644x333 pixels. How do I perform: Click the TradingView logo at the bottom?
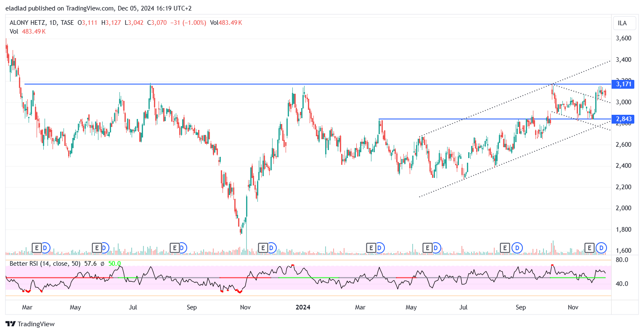[x=30, y=324]
